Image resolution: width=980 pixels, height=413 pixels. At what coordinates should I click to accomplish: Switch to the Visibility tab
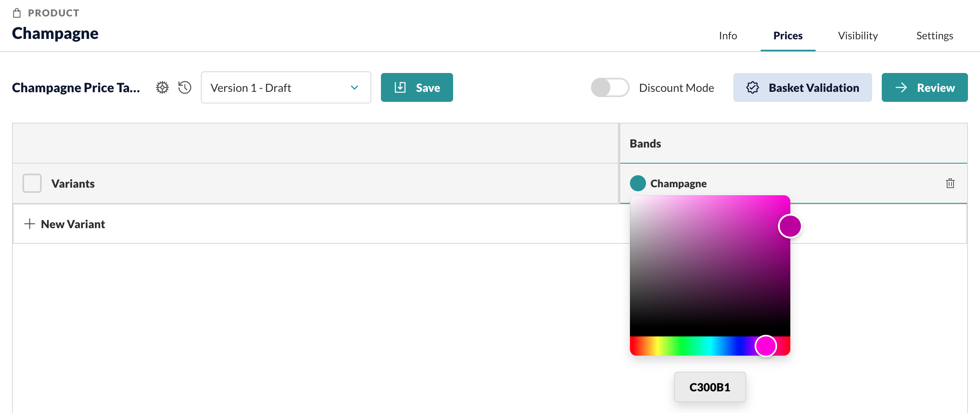pyautogui.click(x=858, y=36)
